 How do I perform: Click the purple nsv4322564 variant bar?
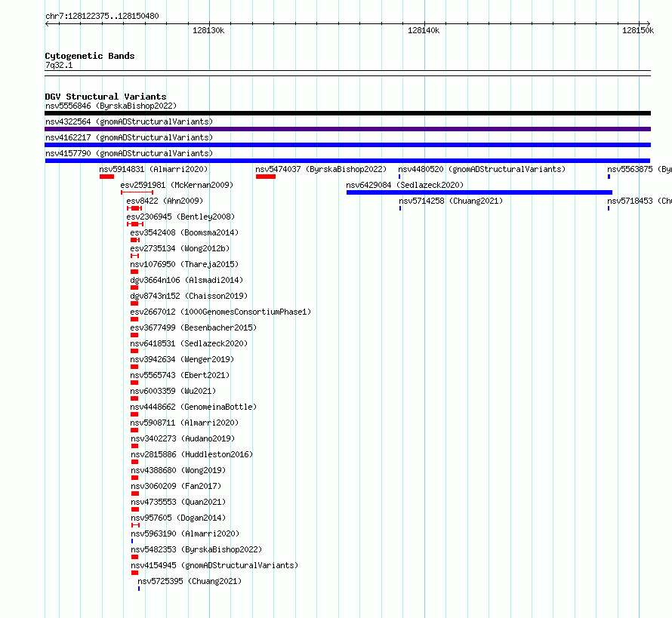coord(347,129)
